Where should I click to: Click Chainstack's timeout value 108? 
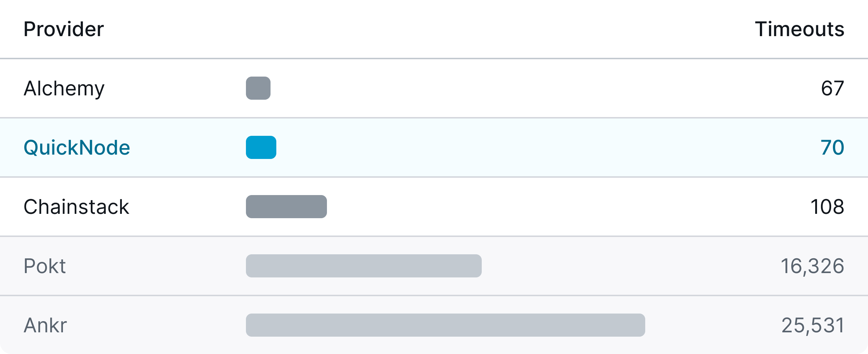click(827, 207)
